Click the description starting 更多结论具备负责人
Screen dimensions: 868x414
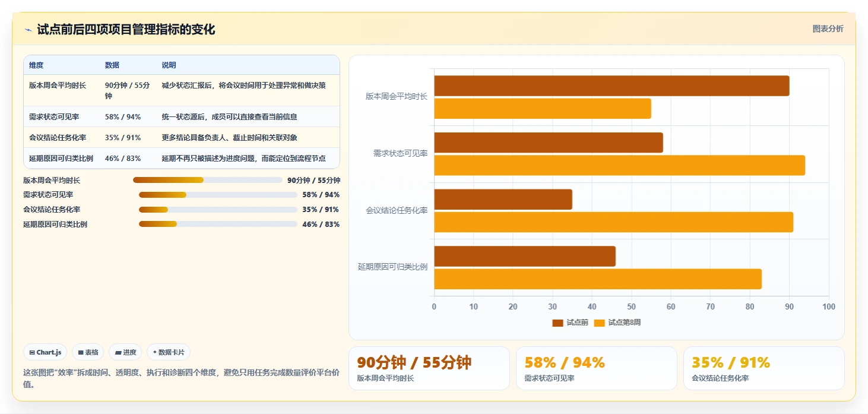tap(229, 138)
